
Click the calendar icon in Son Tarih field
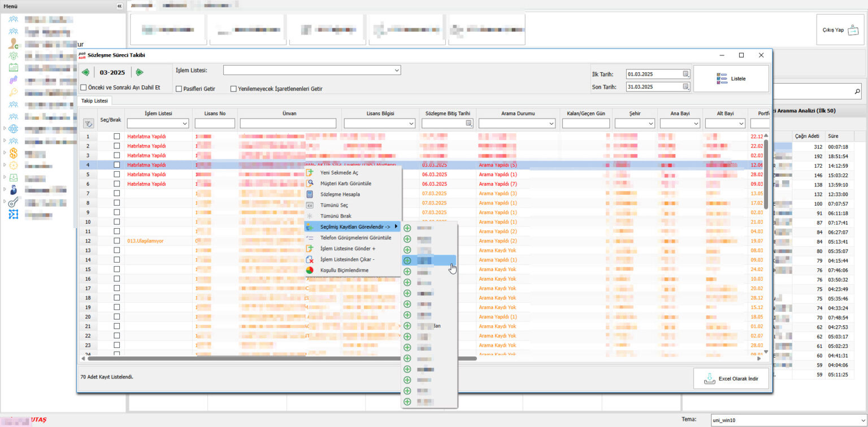point(685,87)
